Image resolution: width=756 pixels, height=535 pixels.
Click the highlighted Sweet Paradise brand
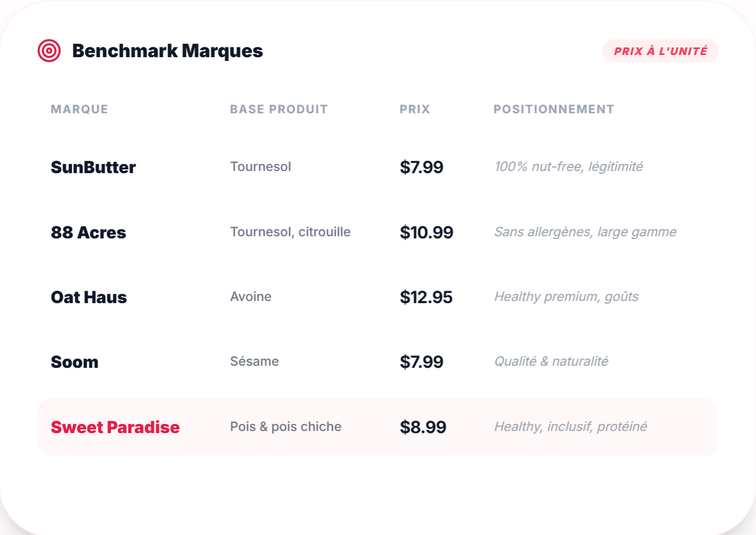coord(115,427)
